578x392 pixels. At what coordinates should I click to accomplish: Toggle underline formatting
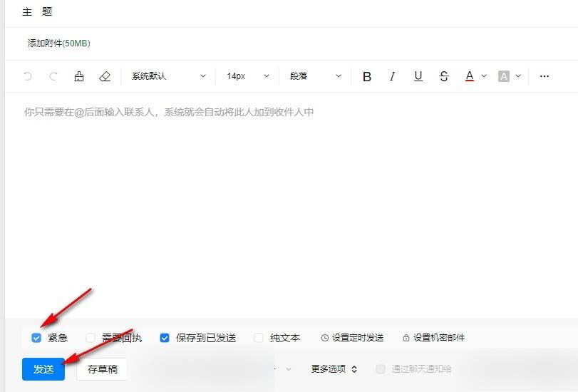tap(418, 76)
